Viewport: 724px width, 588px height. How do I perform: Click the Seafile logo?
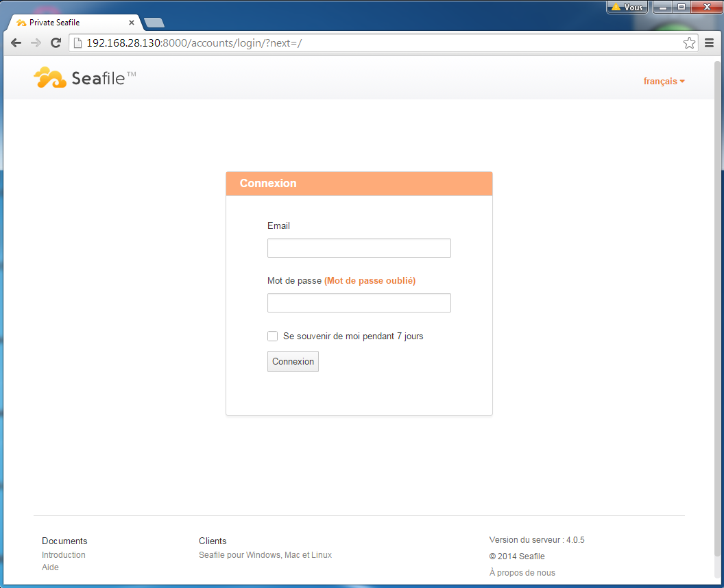point(84,77)
